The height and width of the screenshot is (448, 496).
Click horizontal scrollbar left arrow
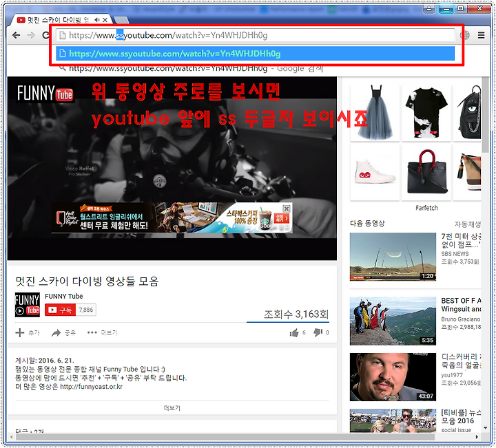tap(12, 437)
